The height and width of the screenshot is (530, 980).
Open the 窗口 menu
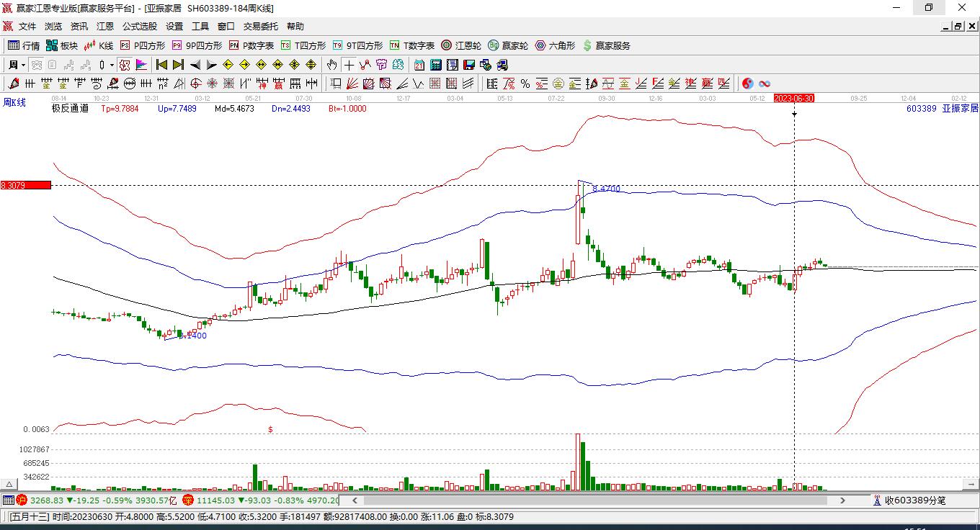pos(226,27)
